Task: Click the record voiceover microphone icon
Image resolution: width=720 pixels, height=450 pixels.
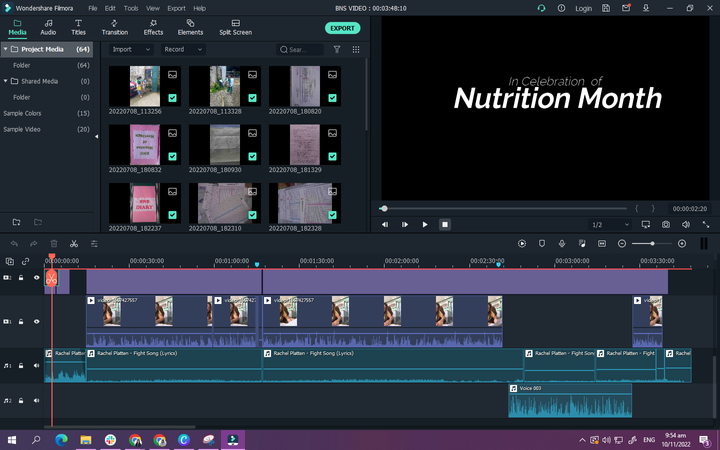Action: pyautogui.click(x=562, y=243)
